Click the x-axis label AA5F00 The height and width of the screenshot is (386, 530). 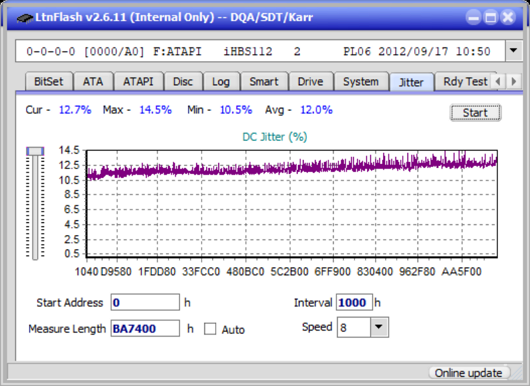click(x=461, y=271)
